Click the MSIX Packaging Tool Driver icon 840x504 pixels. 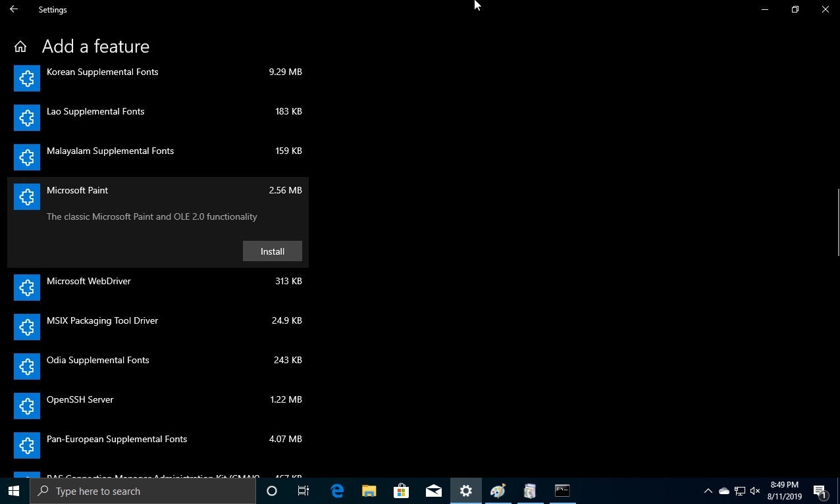pos(27,327)
